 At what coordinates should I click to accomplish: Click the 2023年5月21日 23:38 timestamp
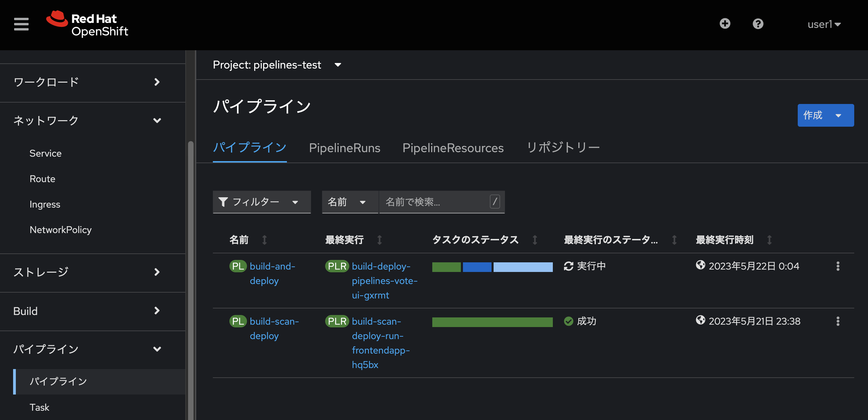click(754, 321)
